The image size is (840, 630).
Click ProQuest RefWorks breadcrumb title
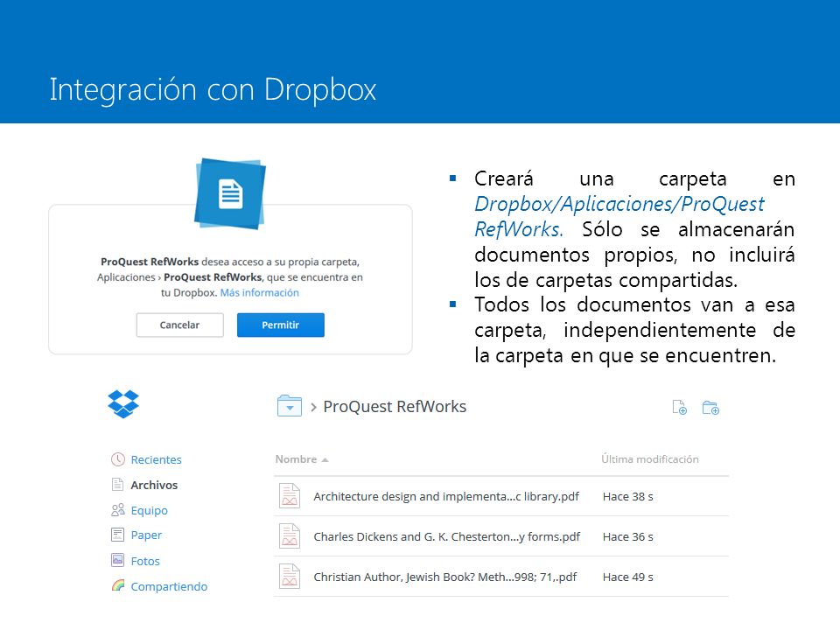(x=395, y=407)
